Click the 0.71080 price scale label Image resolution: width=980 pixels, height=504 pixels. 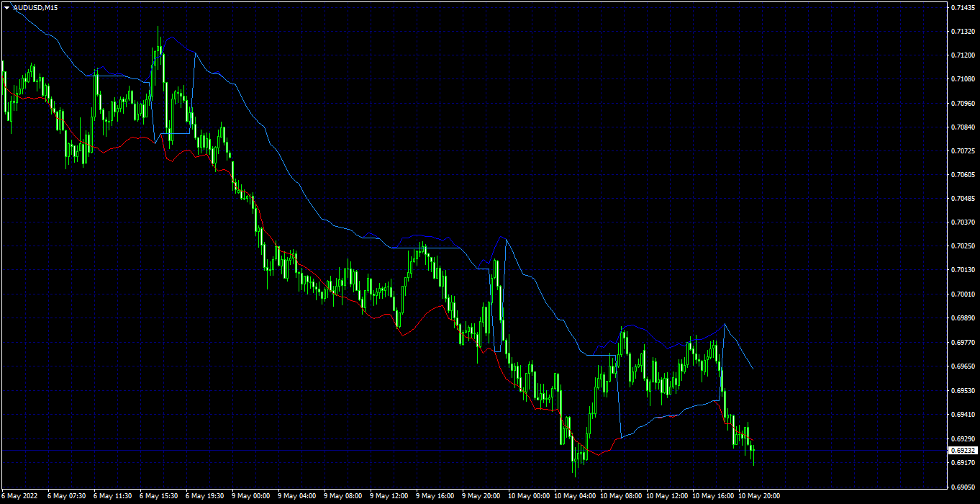963,78
